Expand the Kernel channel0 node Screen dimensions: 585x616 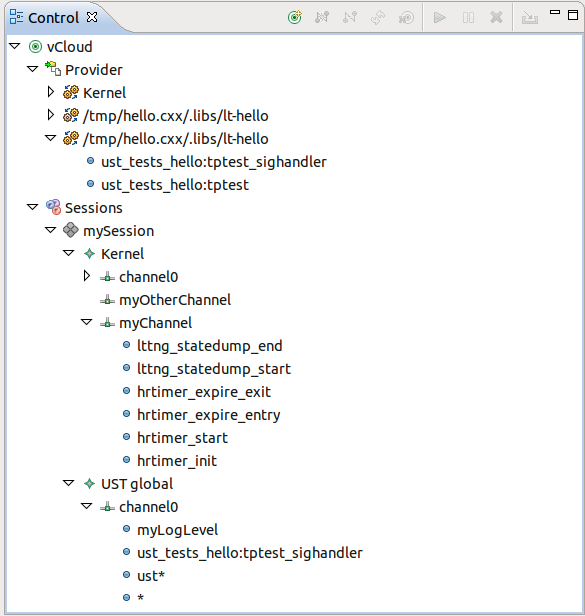click(x=87, y=276)
